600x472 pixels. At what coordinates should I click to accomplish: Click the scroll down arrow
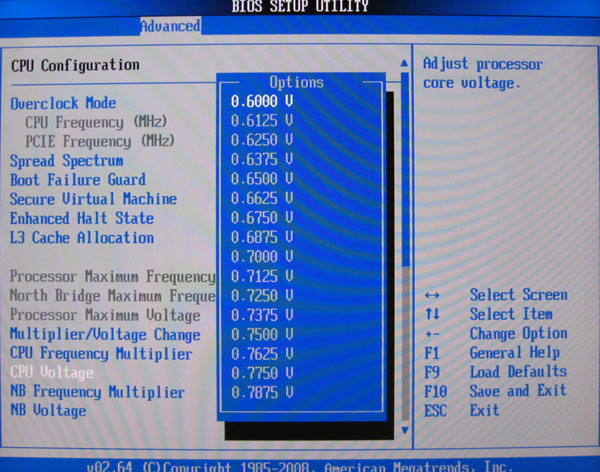[404, 430]
